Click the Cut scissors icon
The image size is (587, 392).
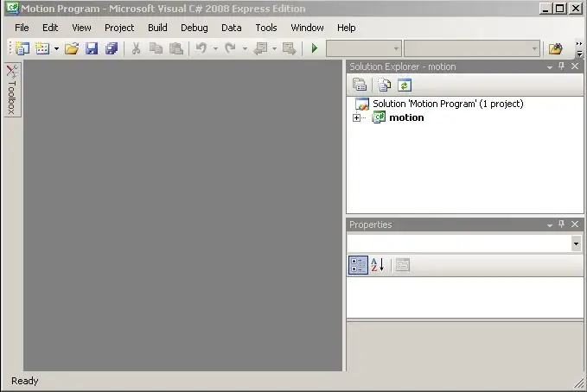pyautogui.click(x=137, y=48)
